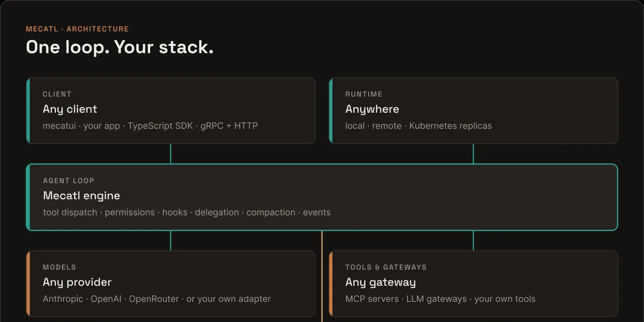Click the "AGENT LOOP" label
The width and height of the screenshot is (644, 322).
[69, 181]
